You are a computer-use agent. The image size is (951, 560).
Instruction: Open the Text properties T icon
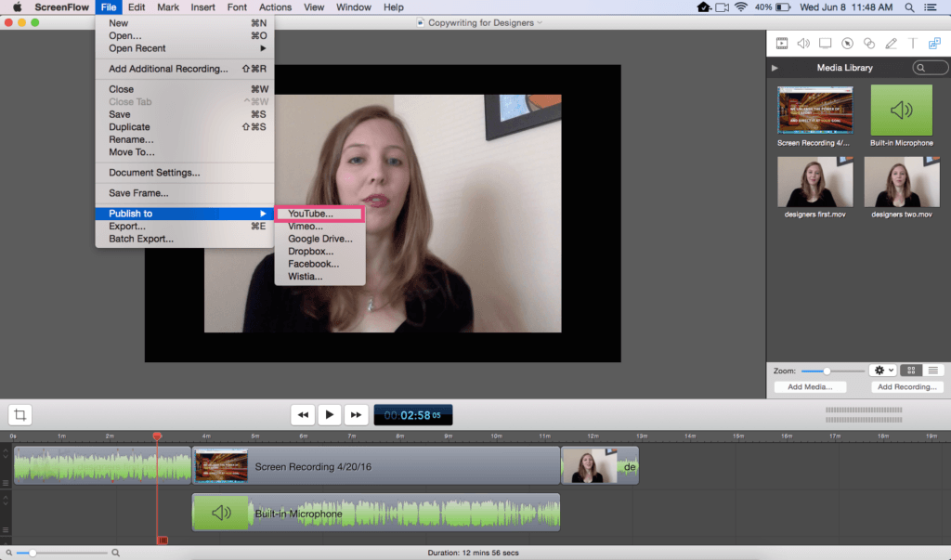[x=912, y=43]
